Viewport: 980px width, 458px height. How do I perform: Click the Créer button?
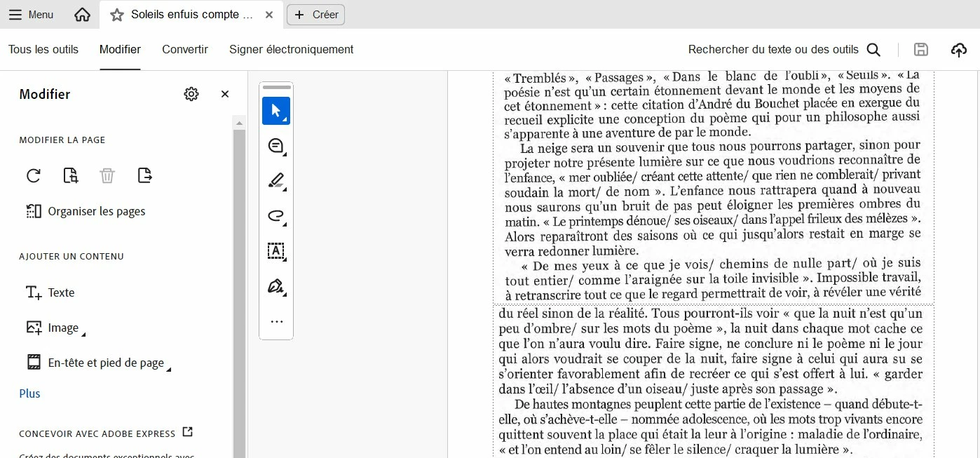315,15
